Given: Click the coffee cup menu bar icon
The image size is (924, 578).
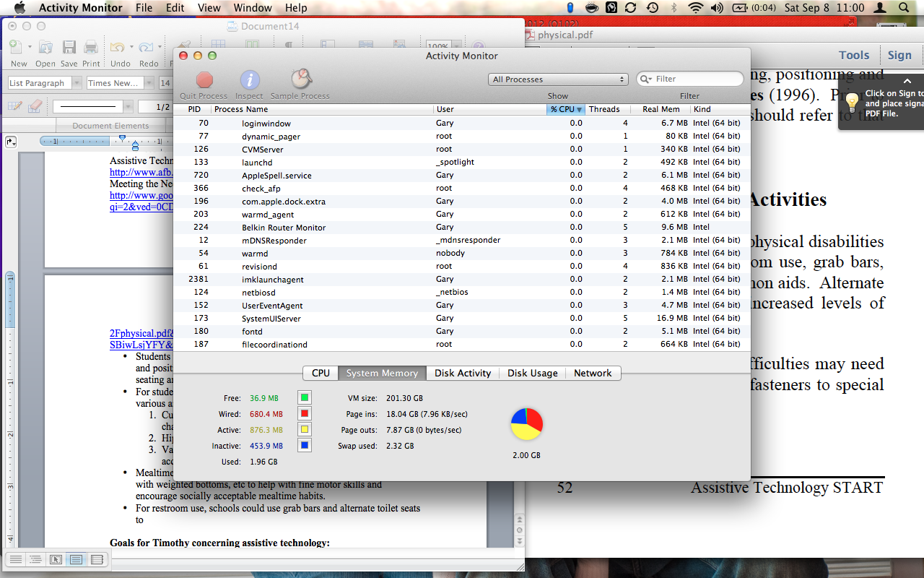Looking at the screenshot, I should coord(591,8).
